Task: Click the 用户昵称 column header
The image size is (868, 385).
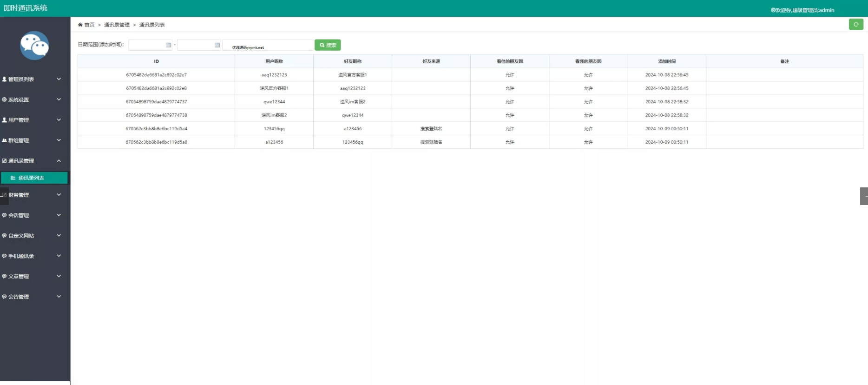Action: click(274, 61)
